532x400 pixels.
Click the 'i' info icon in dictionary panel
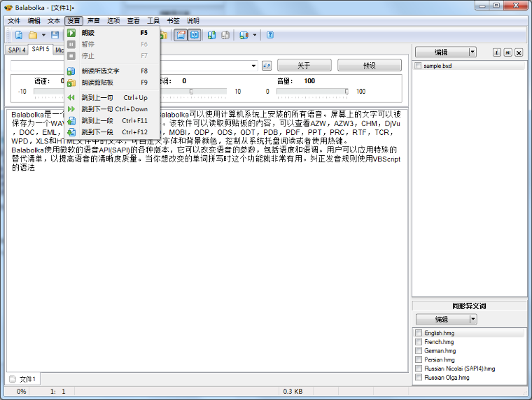pos(497,52)
